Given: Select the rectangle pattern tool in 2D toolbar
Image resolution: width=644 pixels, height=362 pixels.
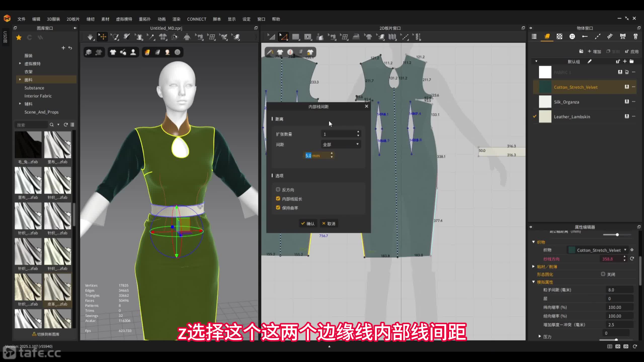Looking at the screenshot, I should [x=296, y=37].
